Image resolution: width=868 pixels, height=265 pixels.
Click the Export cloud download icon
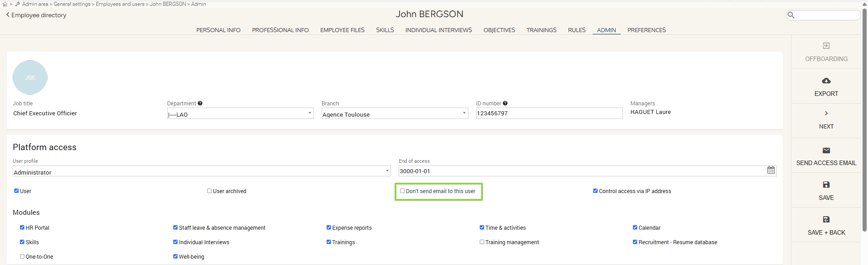(x=826, y=81)
